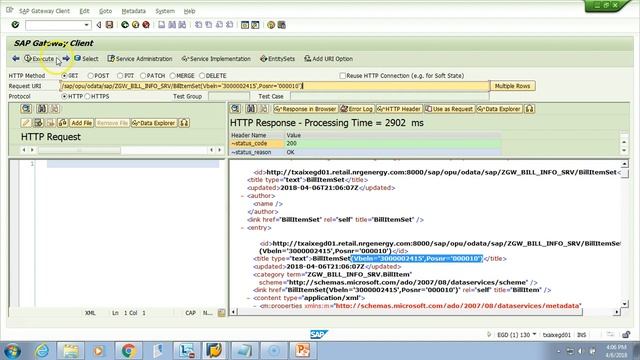This screenshot has height=360, width=640.
Task: Click the headphones icon in HTTP Request toolbar
Action: pyautogui.click(x=184, y=123)
